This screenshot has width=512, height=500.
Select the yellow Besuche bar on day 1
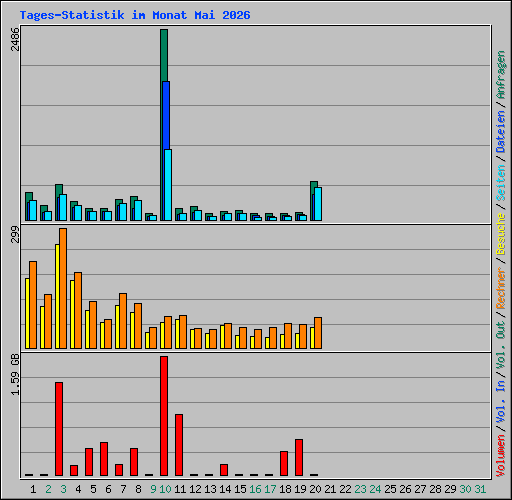pos(27,313)
